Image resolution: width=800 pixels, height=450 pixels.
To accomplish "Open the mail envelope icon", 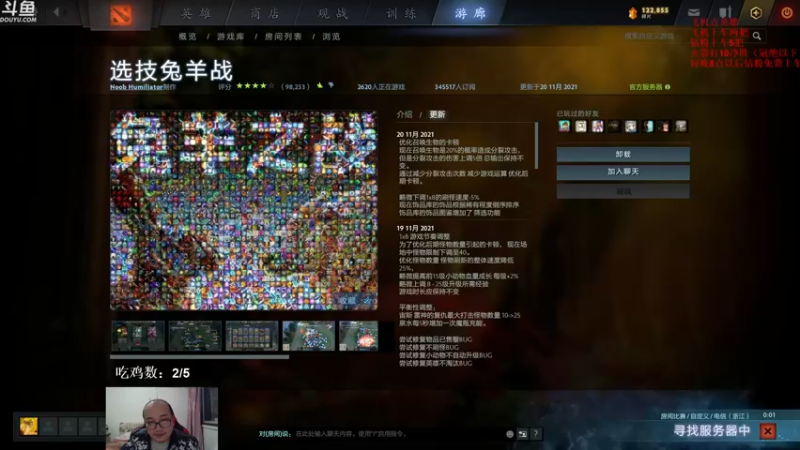I will pyautogui.click(x=694, y=12).
